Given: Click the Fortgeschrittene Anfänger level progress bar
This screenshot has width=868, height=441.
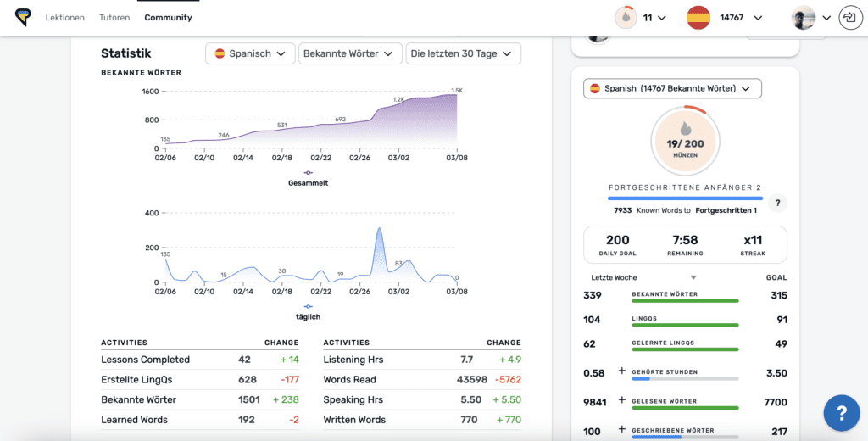Looking at the screenshot, I should click(x=684, y=198).
